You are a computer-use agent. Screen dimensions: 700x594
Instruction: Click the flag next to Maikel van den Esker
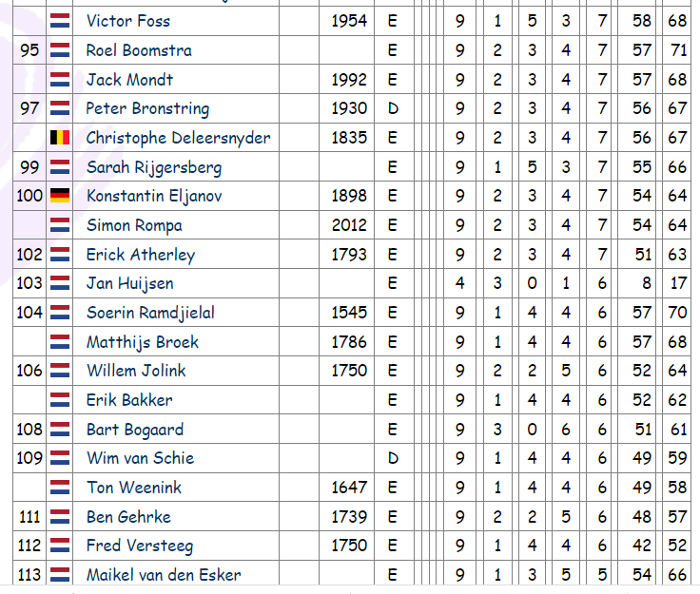click(60, 574)
